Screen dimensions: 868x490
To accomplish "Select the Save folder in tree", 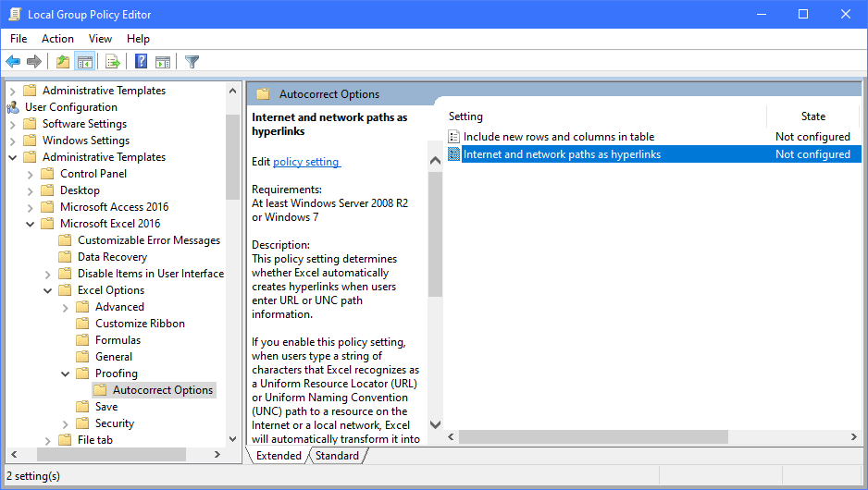I will tap(106, 407).
